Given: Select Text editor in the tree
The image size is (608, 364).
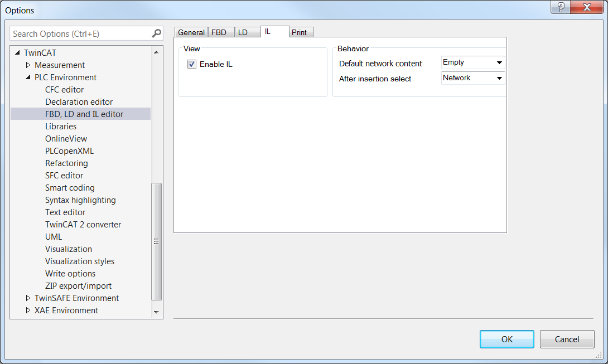Looking at the screenshot, I should [65, 212].
